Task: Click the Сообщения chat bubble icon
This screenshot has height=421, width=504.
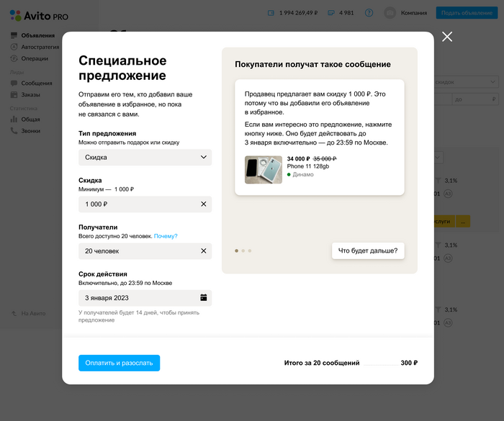Action: click(x=14, y=83)
